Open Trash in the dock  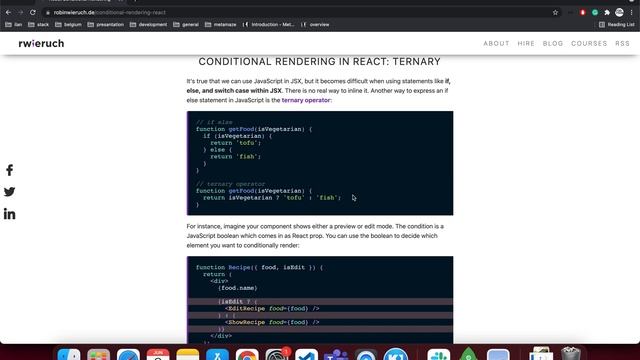(x=571, y=353)
